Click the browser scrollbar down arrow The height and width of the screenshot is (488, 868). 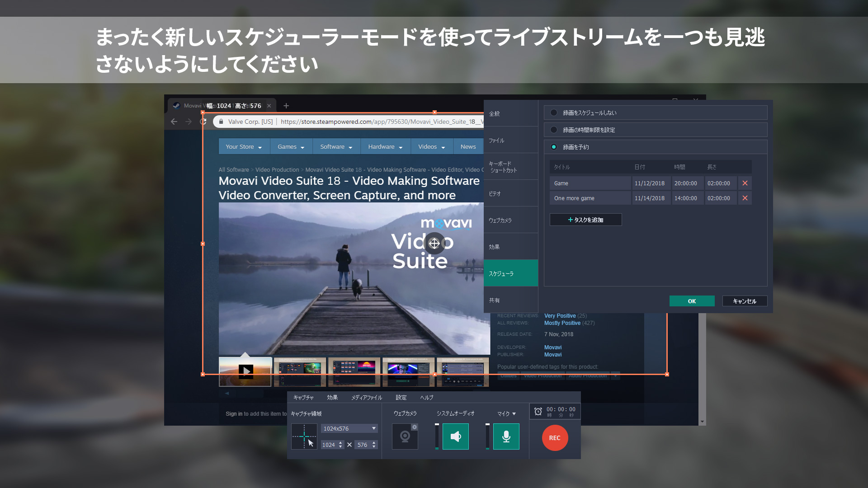click(x=702, y=422)
